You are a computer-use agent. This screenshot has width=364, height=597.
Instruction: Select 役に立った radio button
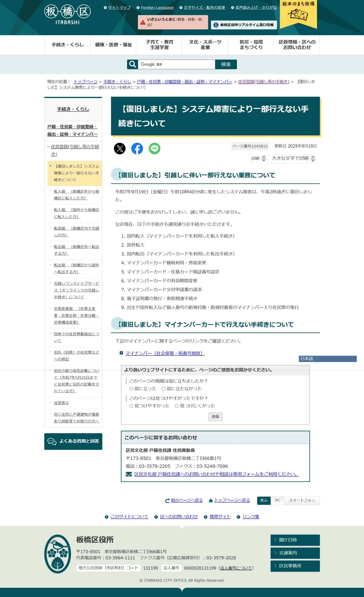(x=131, y=389)
